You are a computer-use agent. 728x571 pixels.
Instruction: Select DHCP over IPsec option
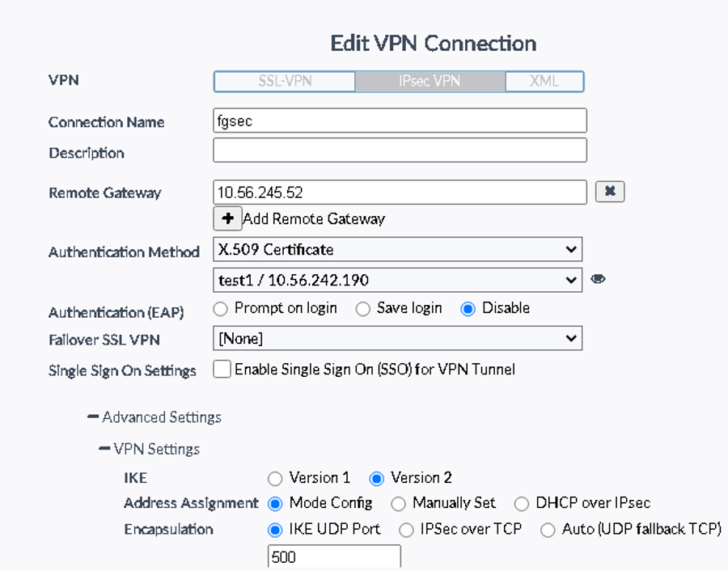click(522, 504)
